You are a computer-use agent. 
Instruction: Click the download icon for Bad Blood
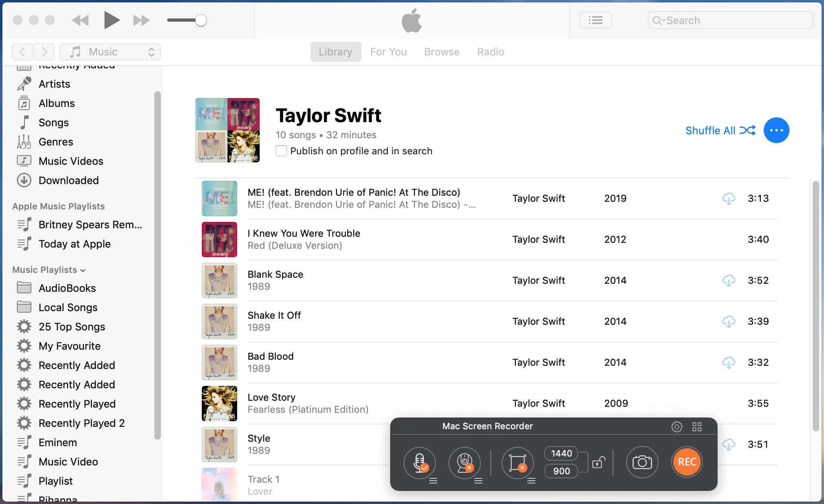pyautogui.click(x=728, y=362)
